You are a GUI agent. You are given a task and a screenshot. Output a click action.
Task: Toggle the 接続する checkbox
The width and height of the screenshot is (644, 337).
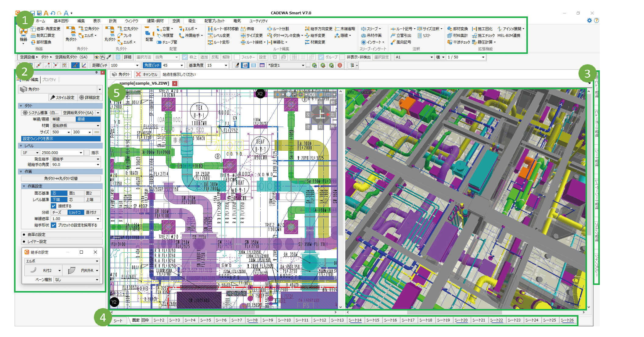tap(54, 206)
